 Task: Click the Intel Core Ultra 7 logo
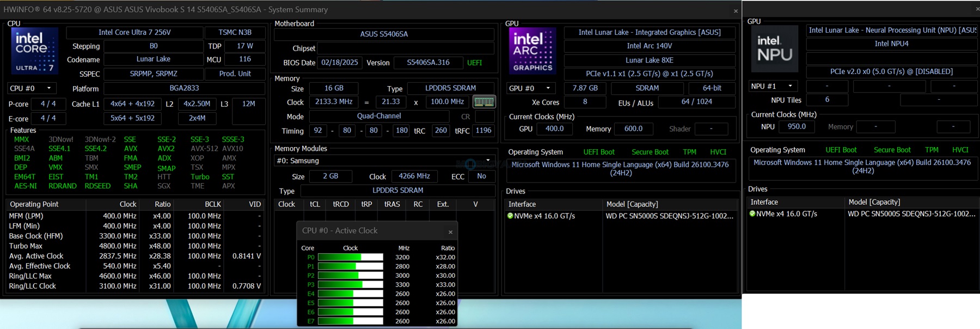click(x=35, y=51)
